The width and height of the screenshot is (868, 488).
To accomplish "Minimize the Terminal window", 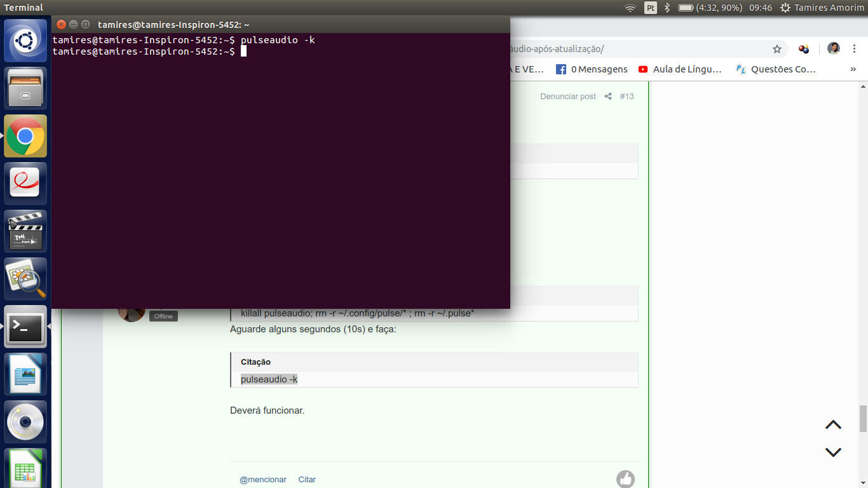I will coord(73,24).
